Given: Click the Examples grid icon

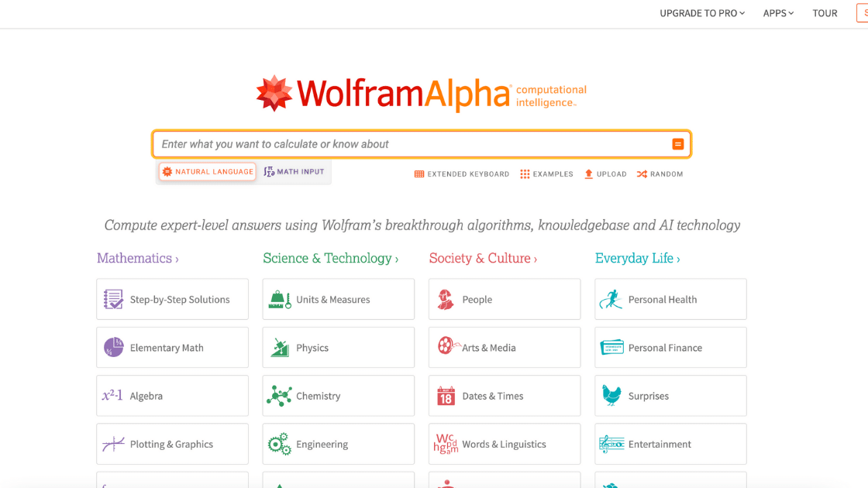Looking at the screenshot, I should 524,174.
